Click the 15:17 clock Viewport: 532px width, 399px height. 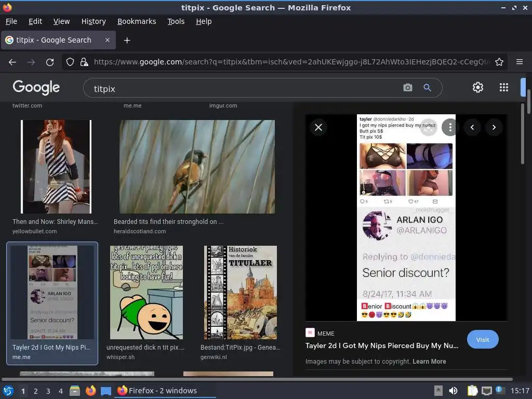[520, 391]
